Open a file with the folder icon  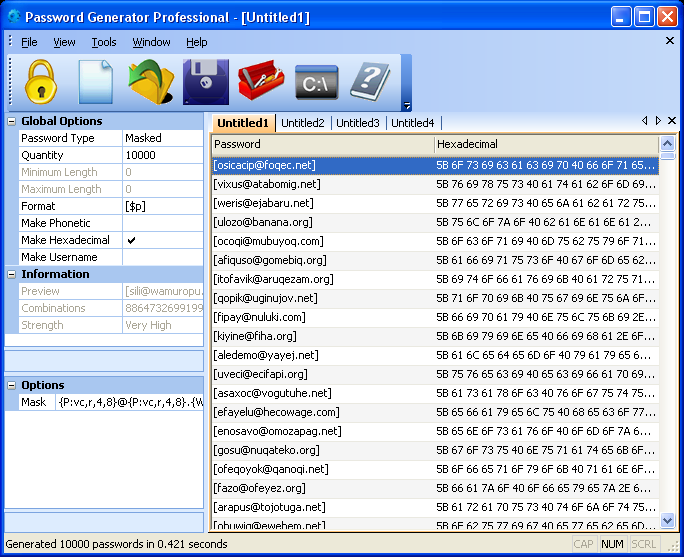coord(151,82)
